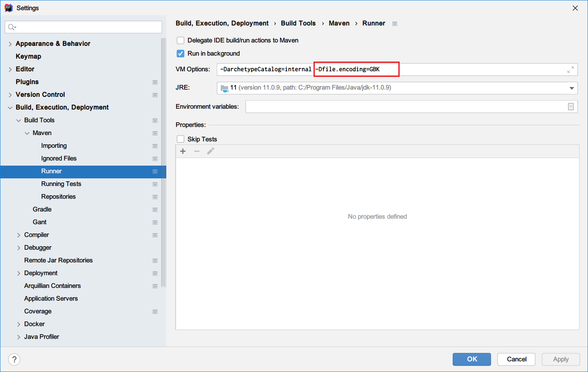This screenshot has width=588, height=372.
Task: Click the project-level icon beside Compiler
Action: click(155, 235)
